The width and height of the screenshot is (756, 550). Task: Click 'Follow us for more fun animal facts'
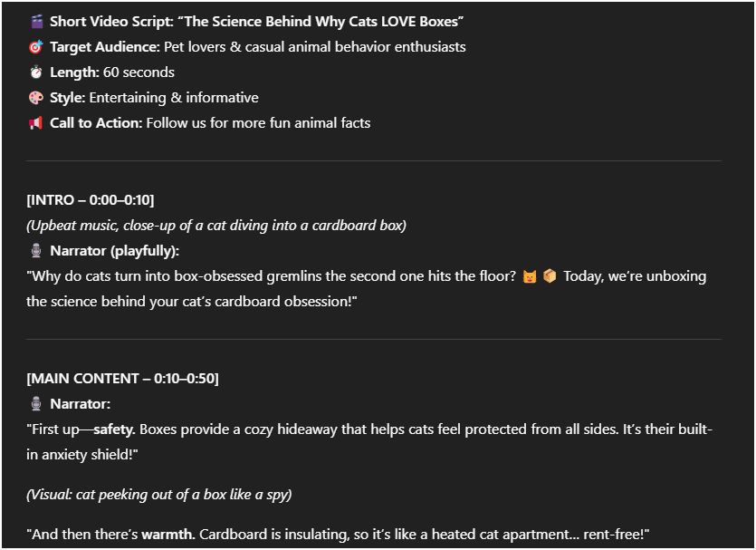click(258, 123)
